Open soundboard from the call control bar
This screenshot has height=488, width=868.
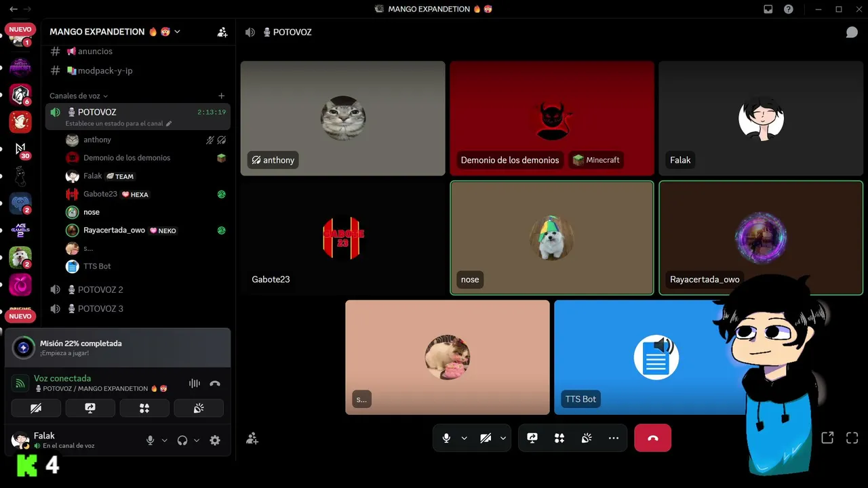pyautogui.click(x=587, y=439)
